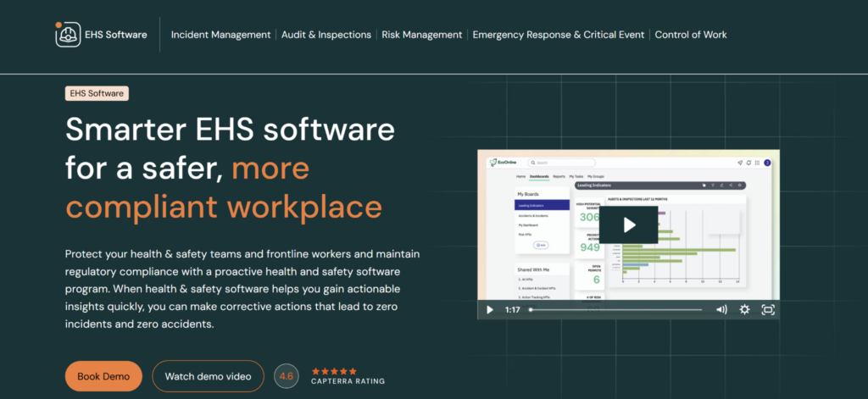This screenshot has width=868, height=399.
Task: Click the Watch demo video button
Action: click(x=209, y=376)
